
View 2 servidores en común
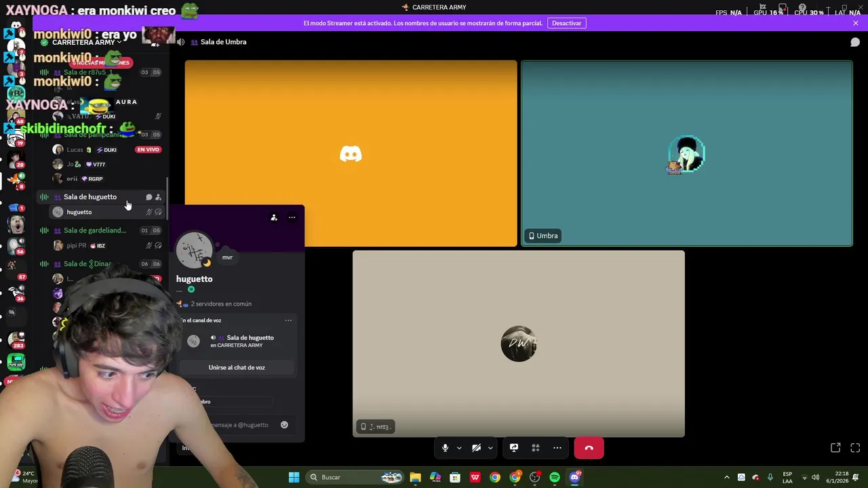pos(221,304)
